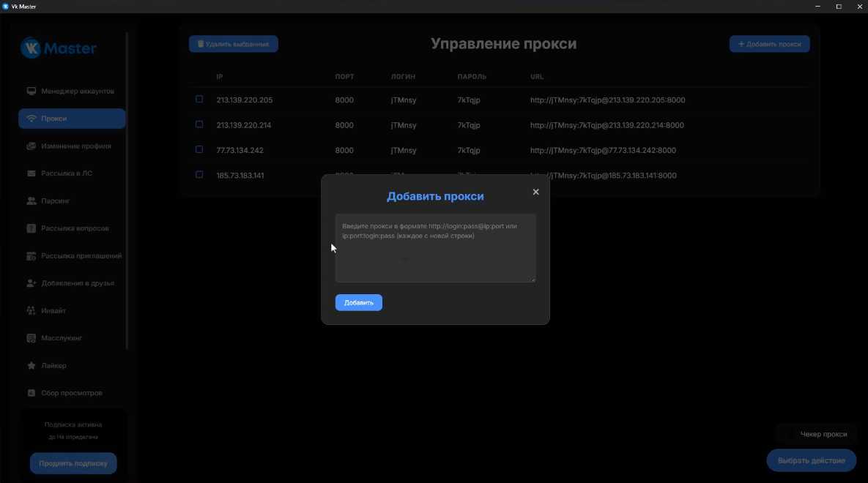
Task: Check the box for proxy 213.139.220.205
Action: point(199,100)
